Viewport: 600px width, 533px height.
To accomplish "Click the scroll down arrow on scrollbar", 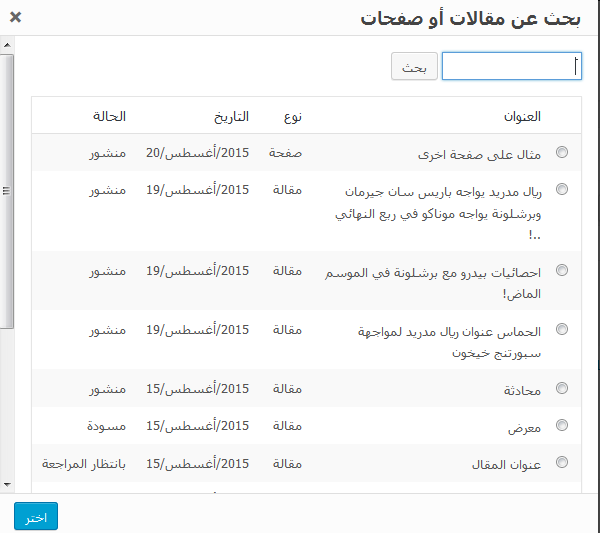I will 7,484.
